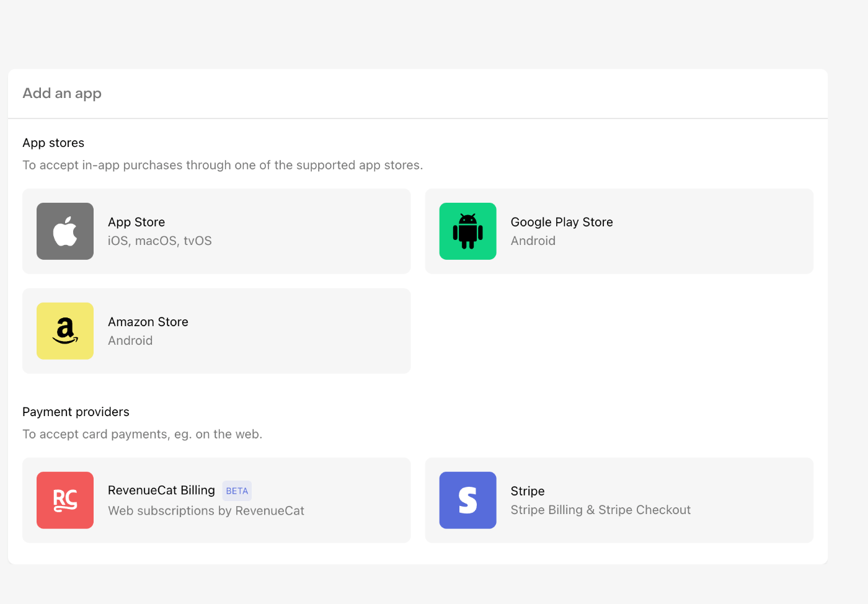Choose the Stripe payment provider title

click(x=528, y=491)
